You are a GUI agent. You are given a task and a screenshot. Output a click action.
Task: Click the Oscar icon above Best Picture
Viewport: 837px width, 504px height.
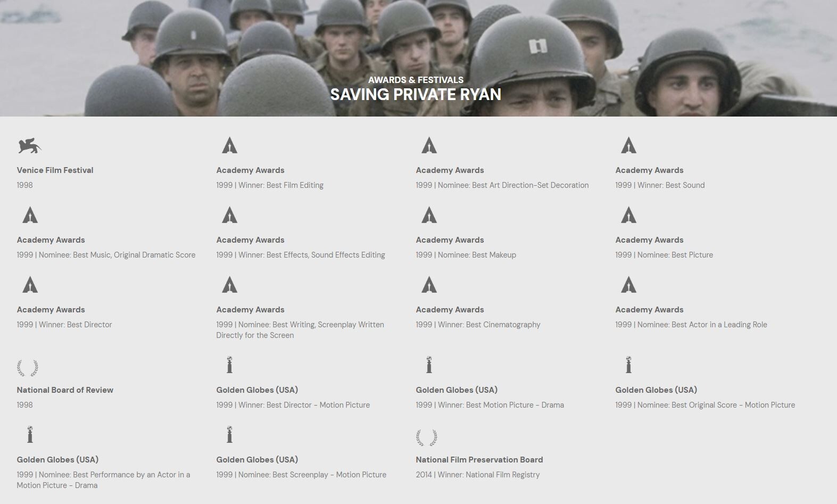pyautogui.click(x=628, y=215)
